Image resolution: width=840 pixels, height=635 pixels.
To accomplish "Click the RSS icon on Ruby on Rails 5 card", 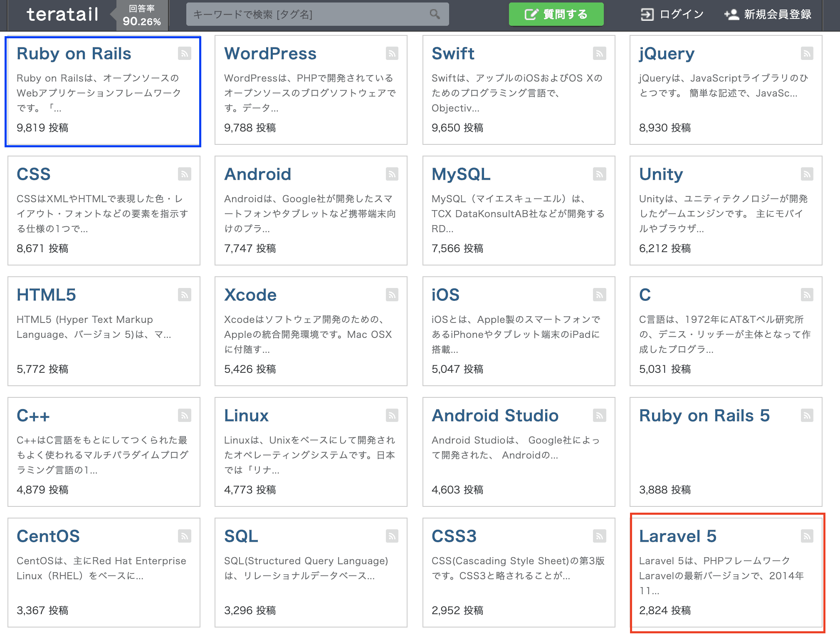I will [807, 415].
